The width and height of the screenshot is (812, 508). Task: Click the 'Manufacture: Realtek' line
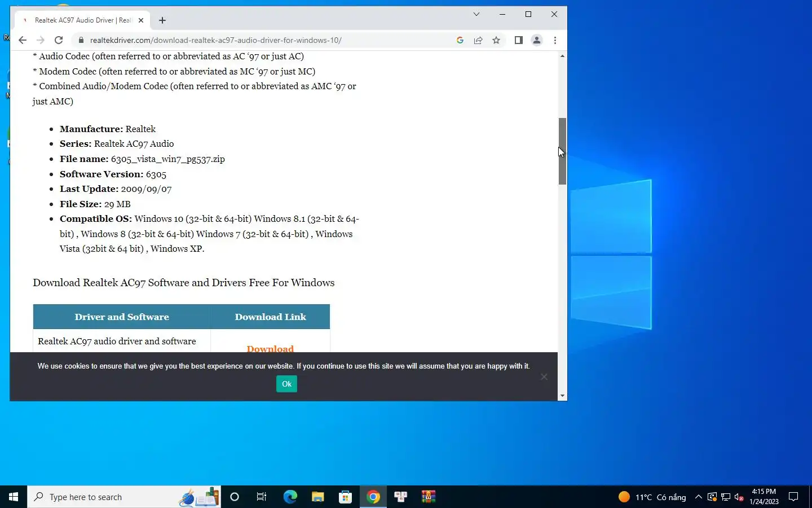(x=108, y=129)
